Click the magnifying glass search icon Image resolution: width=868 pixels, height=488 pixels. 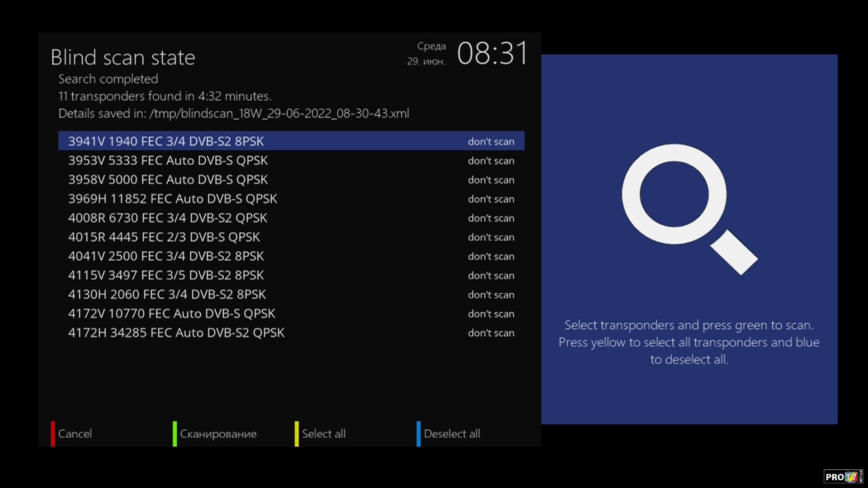pos(689,209)
